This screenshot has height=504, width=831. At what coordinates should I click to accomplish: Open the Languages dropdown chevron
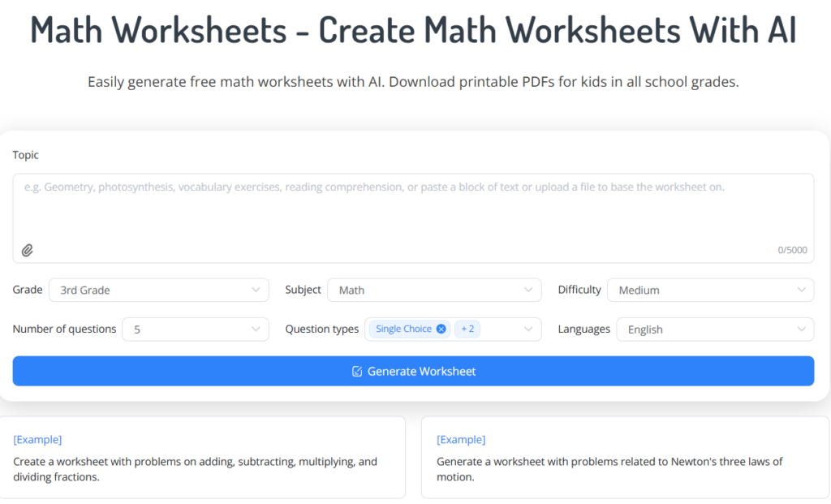[801, 329]
